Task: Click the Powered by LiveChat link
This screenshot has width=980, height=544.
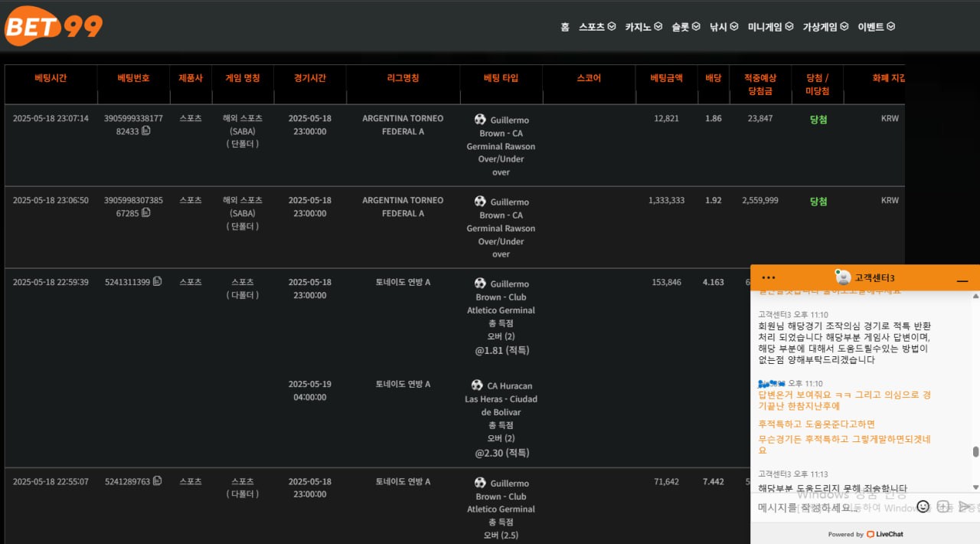Action: click(864, 534)
